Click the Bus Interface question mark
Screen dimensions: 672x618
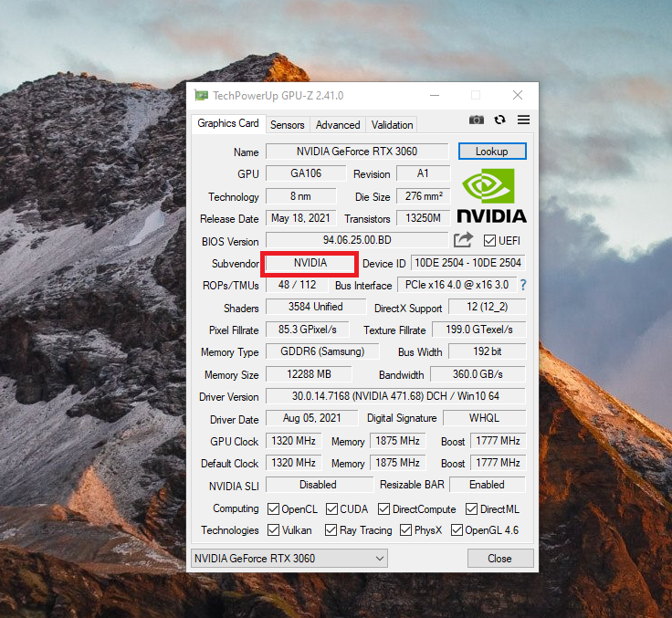coord(523,285)
